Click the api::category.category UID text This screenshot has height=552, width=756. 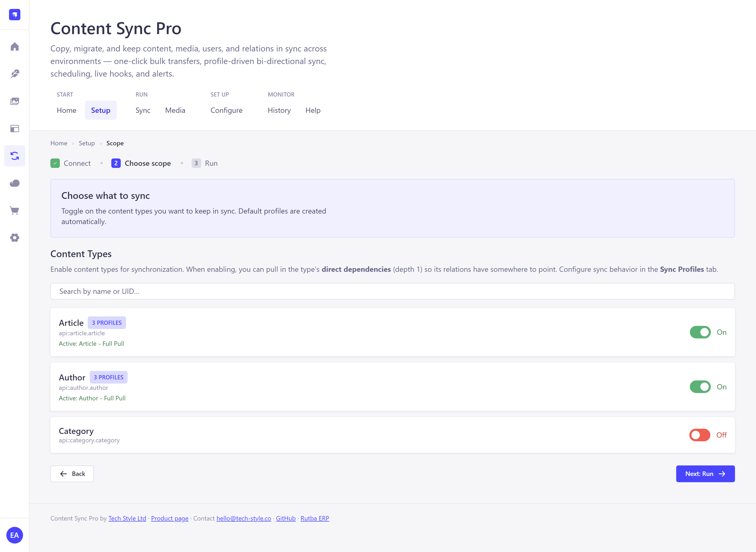(x=89, y=440)
